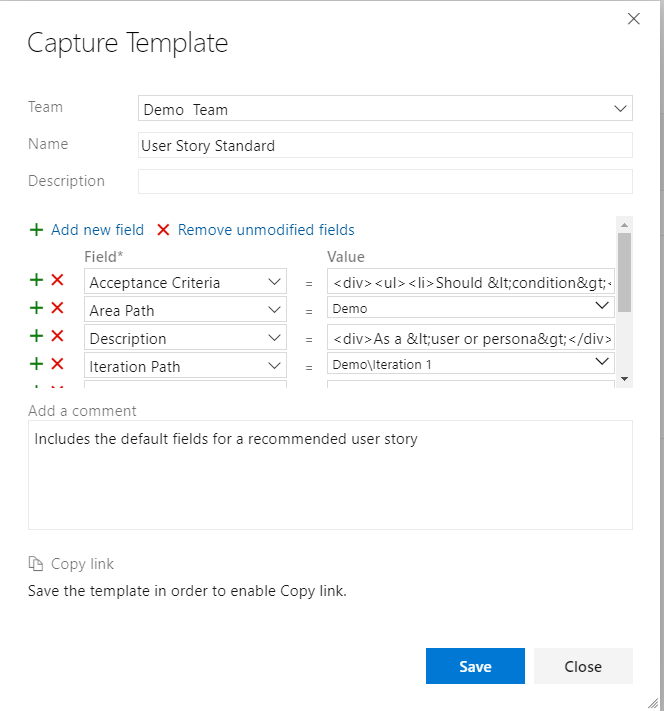Open the Area Path value dropdown
Image resolution: width=664 pixels, height=711 pixels.
602,306
